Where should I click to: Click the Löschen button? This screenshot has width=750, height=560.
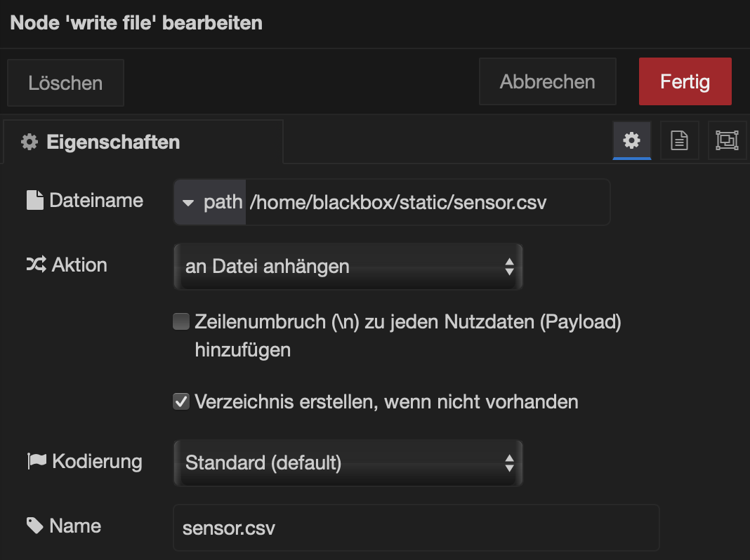pos(65,84)
